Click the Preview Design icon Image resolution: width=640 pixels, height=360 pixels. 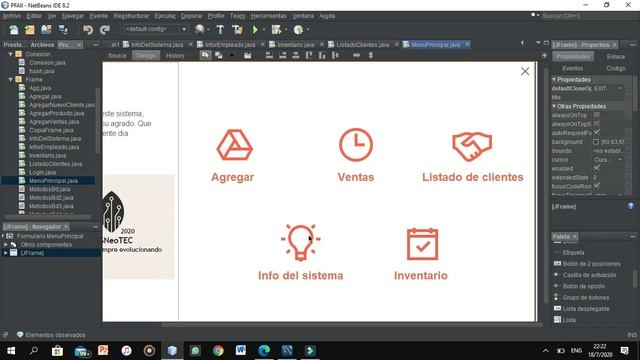click(247, 55)
